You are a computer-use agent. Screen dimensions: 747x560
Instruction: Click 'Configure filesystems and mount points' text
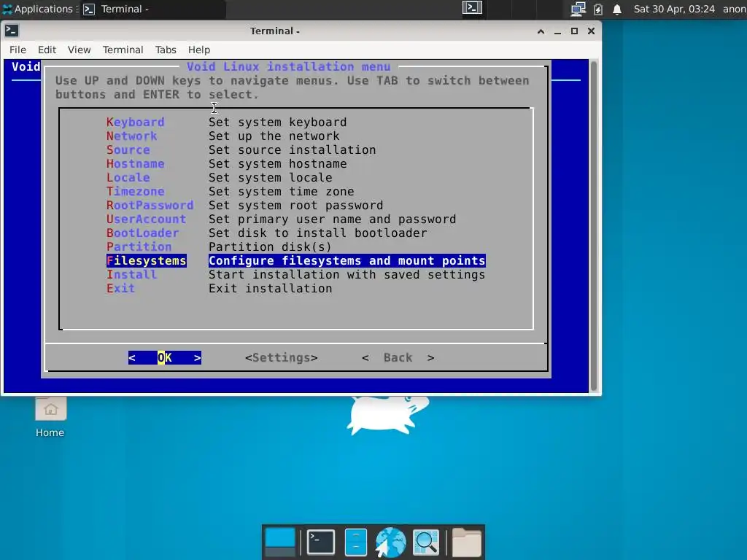pos(347,260)
